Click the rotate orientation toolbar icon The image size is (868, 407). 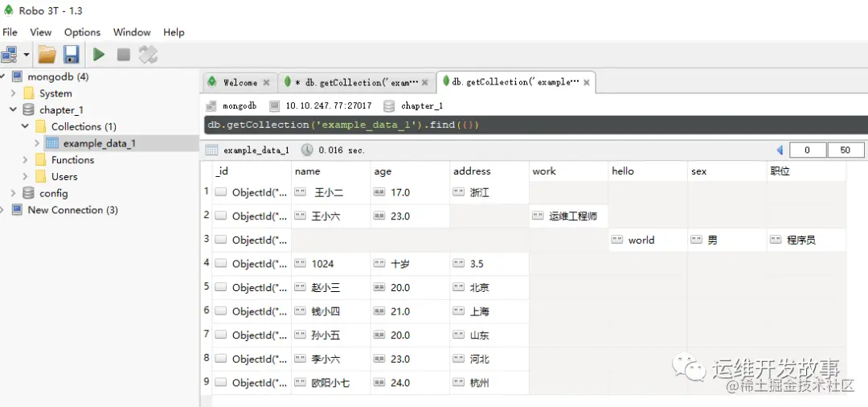[x=148, y=55]
